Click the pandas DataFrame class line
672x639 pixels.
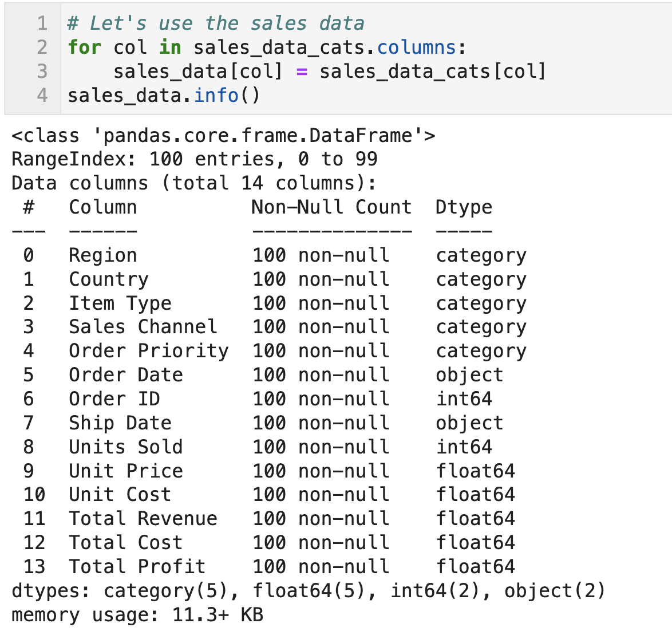click(223, 136)
